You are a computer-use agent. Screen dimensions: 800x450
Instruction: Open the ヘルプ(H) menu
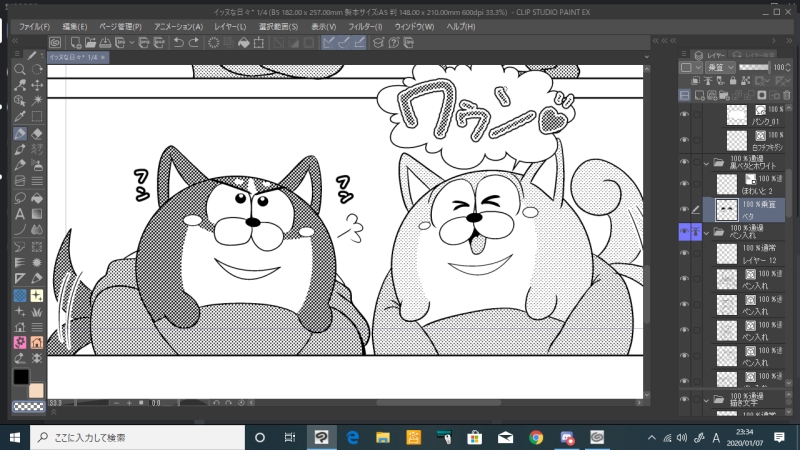[x=461, y=27]
